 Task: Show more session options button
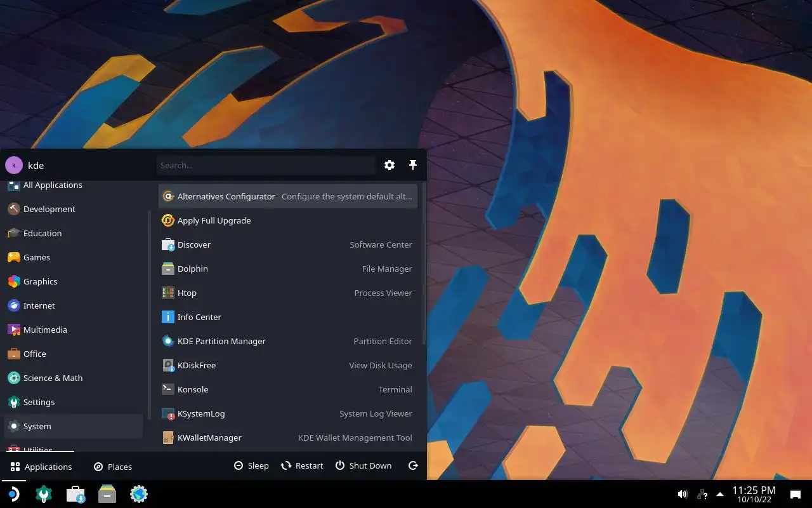point(413,465)
